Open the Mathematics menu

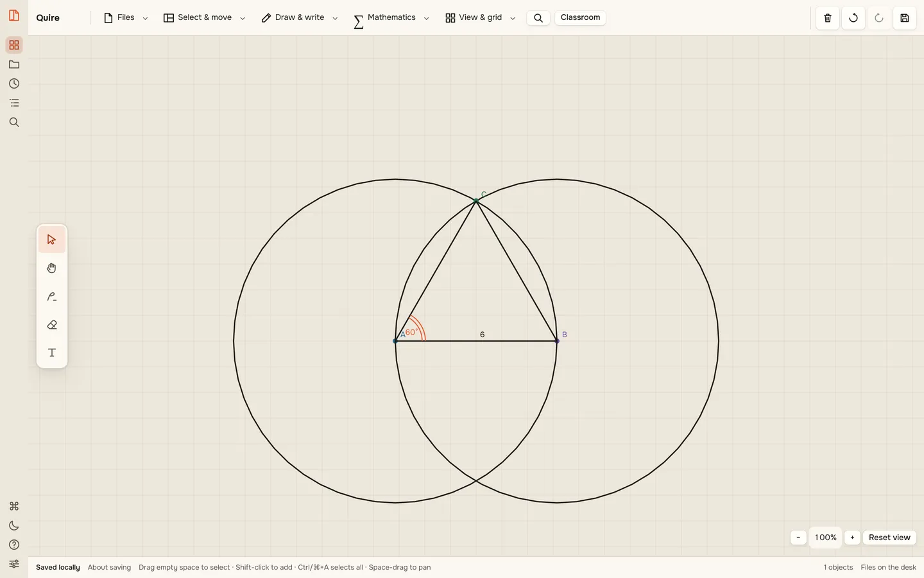[391, 18]
